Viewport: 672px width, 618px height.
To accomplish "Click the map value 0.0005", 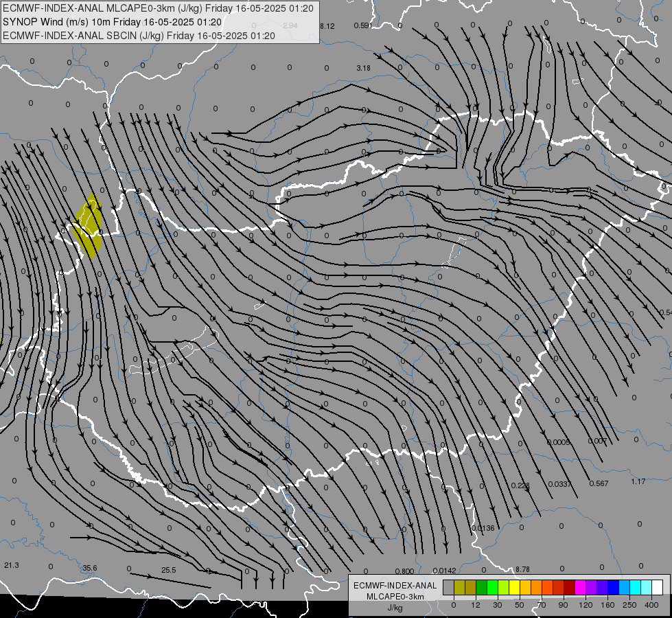I will [559, 442].
